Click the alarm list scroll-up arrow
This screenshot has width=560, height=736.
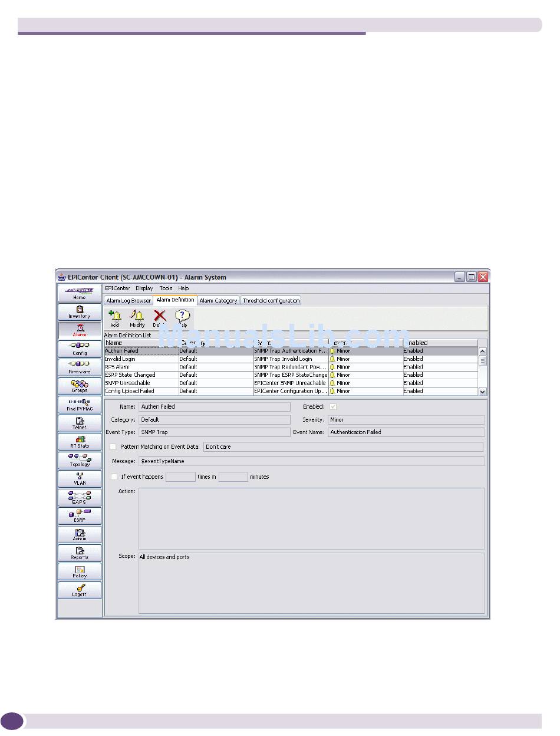coord(482,351)
